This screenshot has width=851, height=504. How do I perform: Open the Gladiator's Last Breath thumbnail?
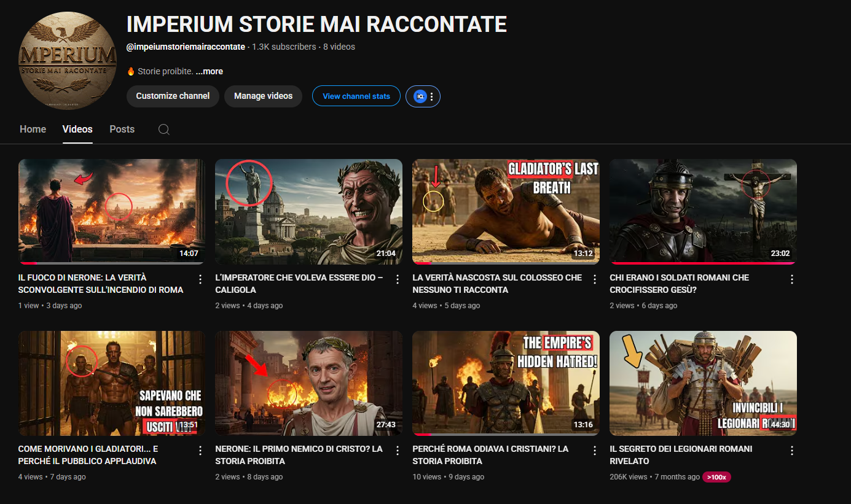[x=505, y=212]
